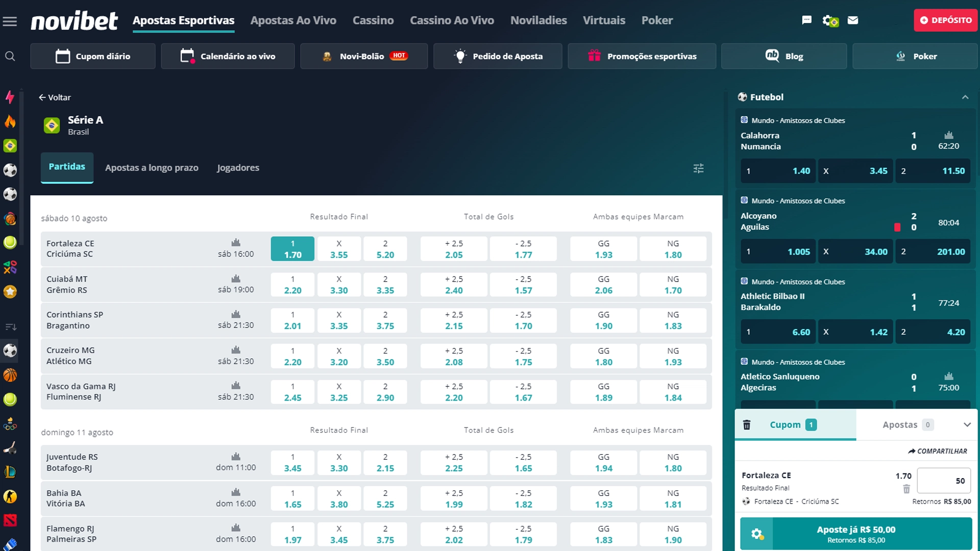The height and width of the screenshot is (551, 980).
Task: Select the Dota 2 sidebar icon
Action: 10,520
